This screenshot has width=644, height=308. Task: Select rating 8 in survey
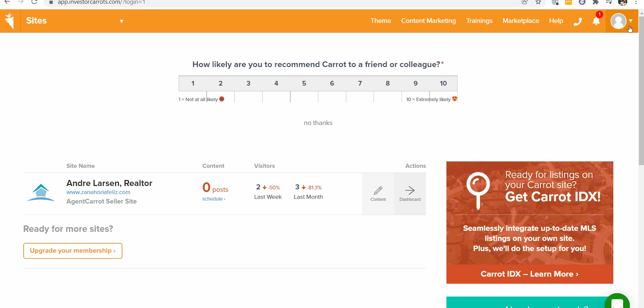click(x=388, y=83)
